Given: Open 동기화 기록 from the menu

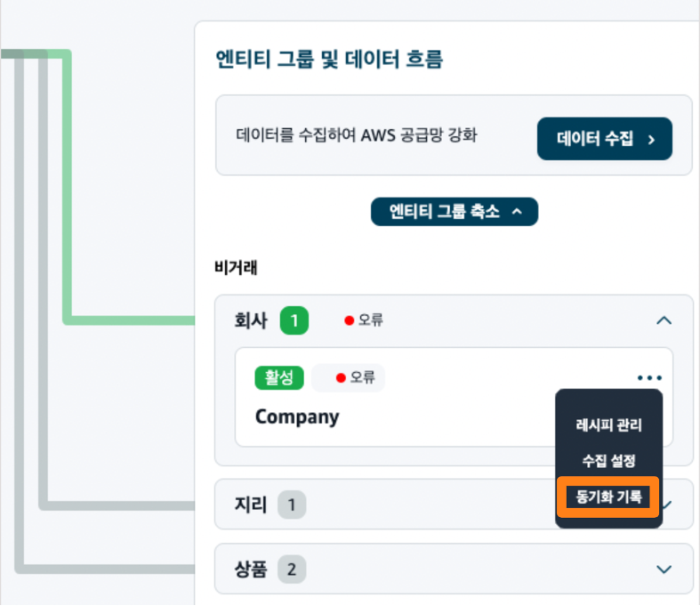Looking at the screenshot, I should click(609, 497).
